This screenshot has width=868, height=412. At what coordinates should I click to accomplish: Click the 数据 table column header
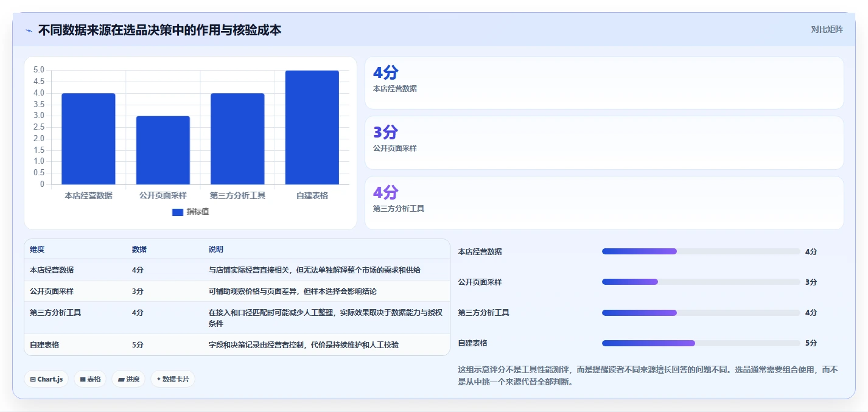click(139, 250)
